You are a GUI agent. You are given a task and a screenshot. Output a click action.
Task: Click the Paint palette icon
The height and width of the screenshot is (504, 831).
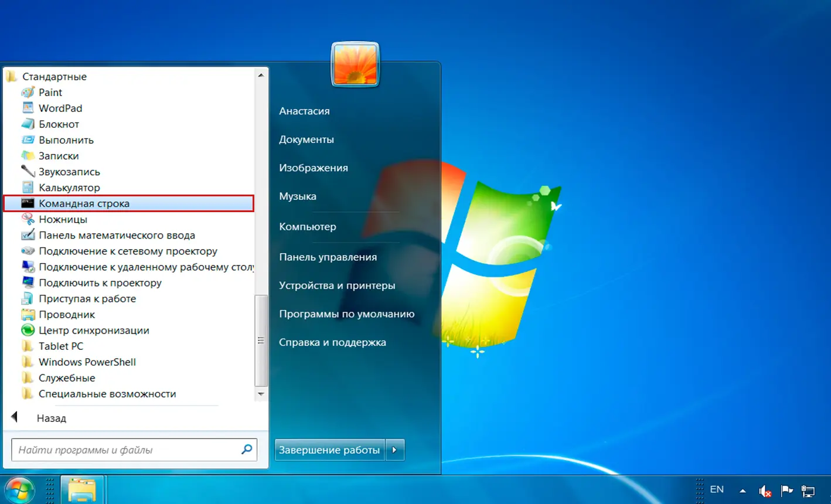(x=28, y=92)
